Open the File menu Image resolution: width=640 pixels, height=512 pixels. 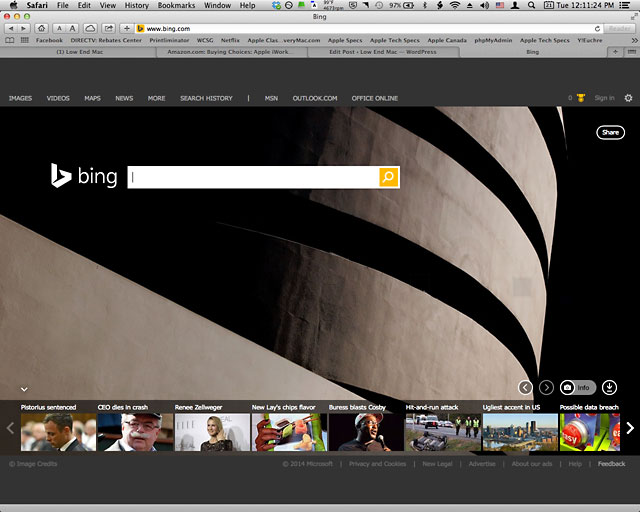62,5
